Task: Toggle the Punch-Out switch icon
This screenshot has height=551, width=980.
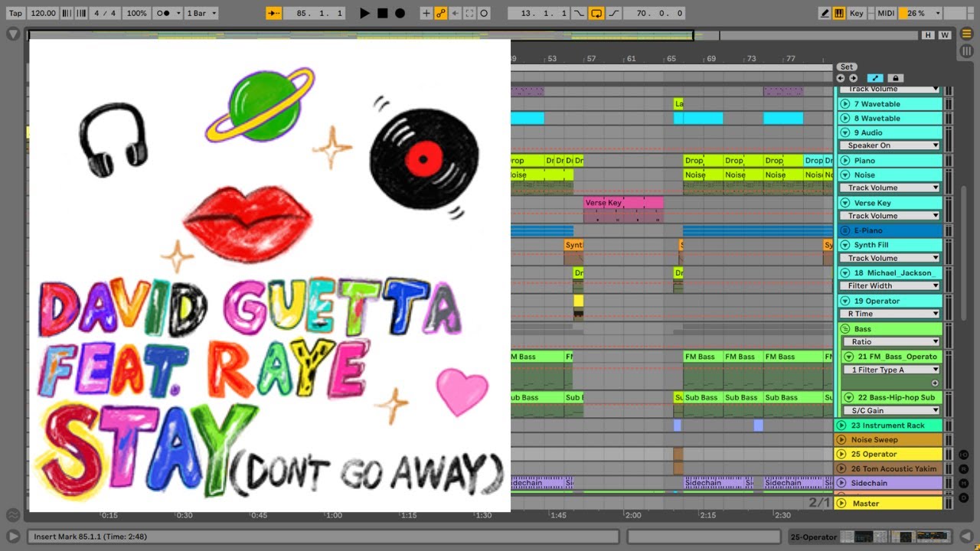Action: click(613, 13)
